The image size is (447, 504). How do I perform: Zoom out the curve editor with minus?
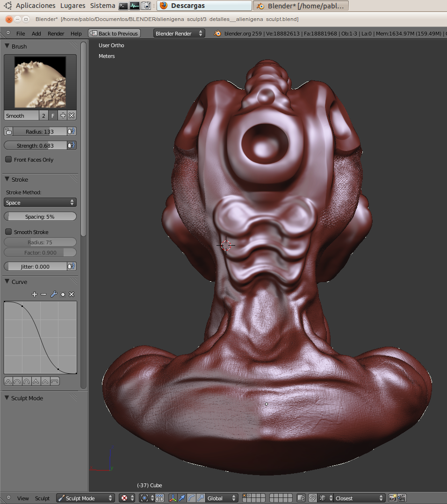tap(43, 294)
